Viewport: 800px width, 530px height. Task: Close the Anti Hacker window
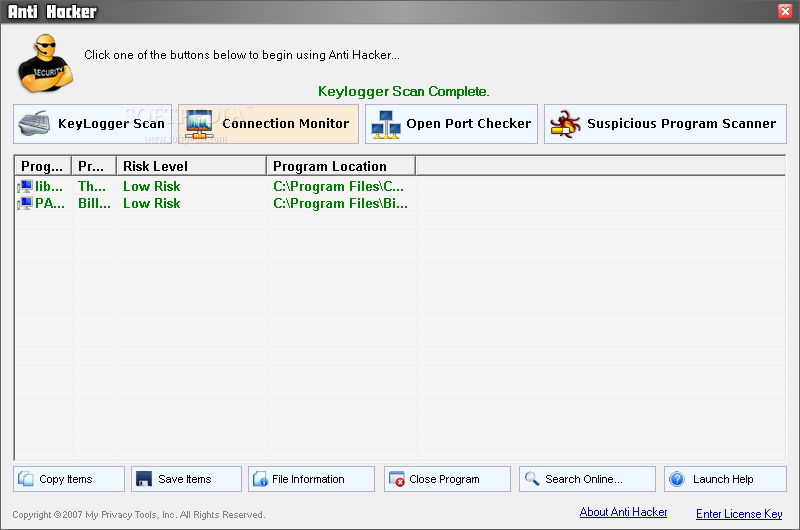pyautogui.click(x=785, y=11)
